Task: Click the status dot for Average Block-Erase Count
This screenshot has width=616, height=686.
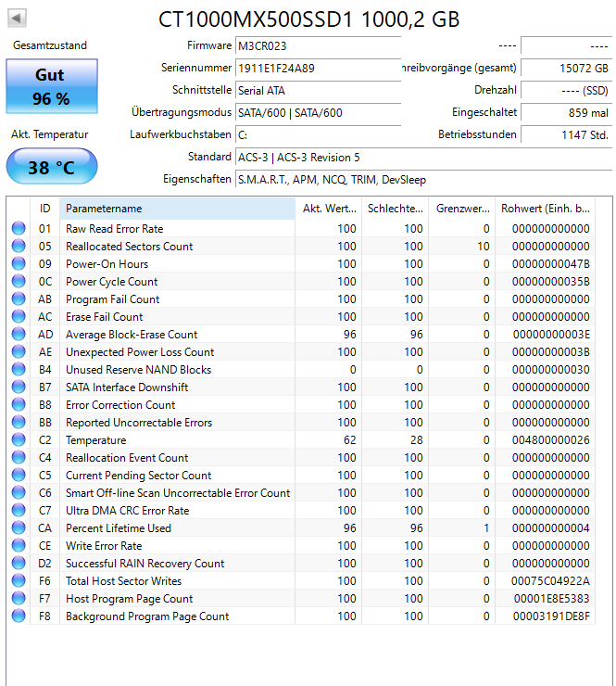Action: tap(19, 334)
